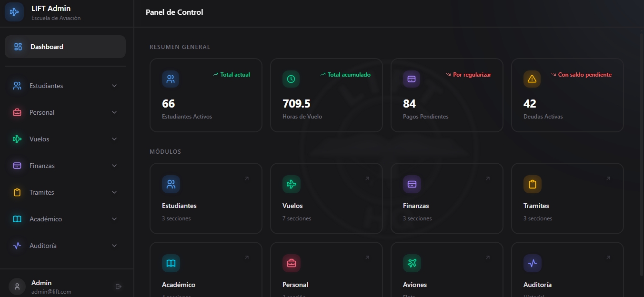Click the Aviones module plane icon
Viewport: 644px width, 297px height.
pyautogui.click(x=412, y=263)
